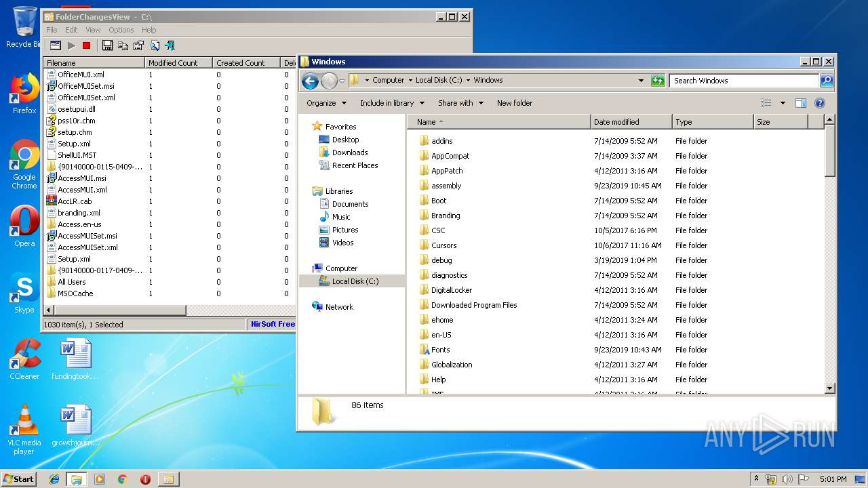
Task: Sort Explorer by Date modified column
Action: click(x=631, y=122)
